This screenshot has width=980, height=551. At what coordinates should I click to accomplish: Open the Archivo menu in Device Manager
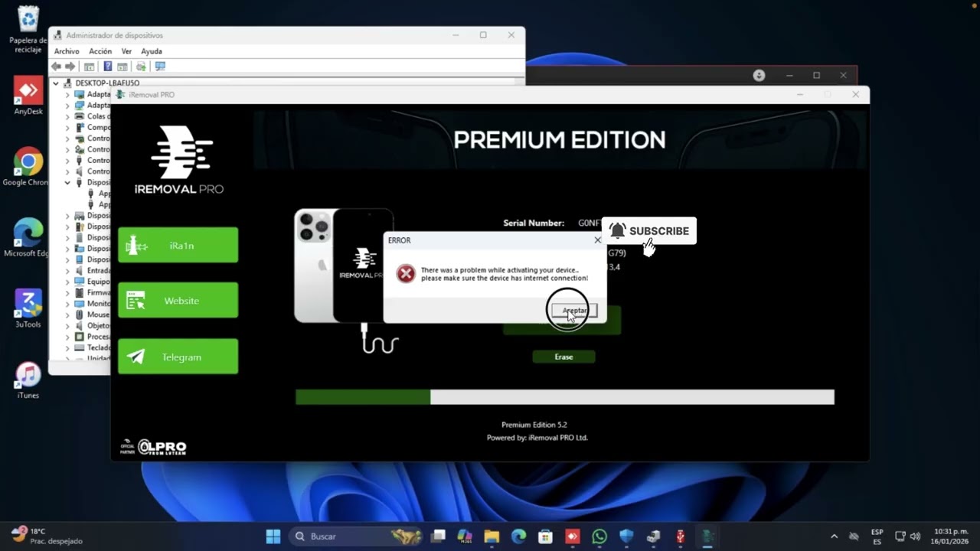[67, 51]
